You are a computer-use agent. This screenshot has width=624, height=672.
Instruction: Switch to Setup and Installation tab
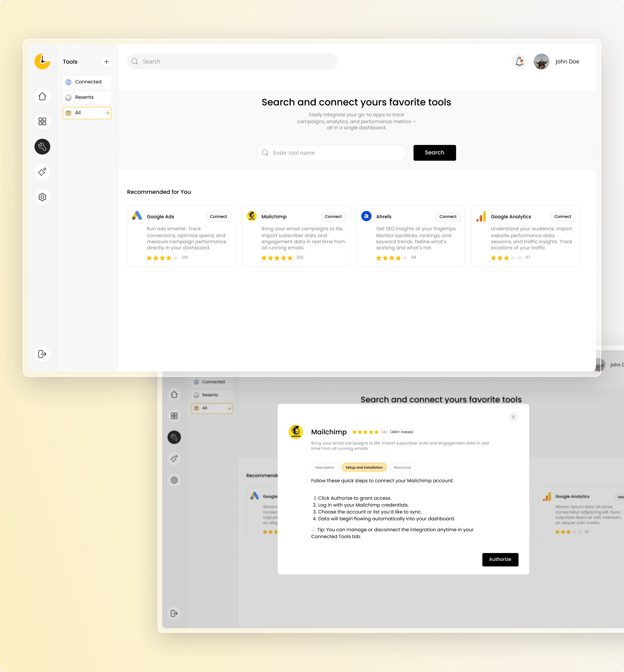pyautogui.click(x=364, y=467)
